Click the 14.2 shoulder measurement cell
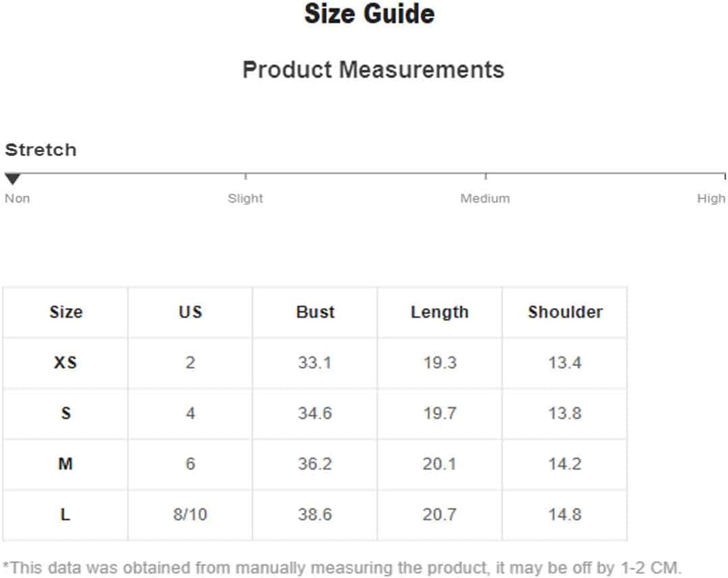This screenshot has height=578, width=728. 564,464
